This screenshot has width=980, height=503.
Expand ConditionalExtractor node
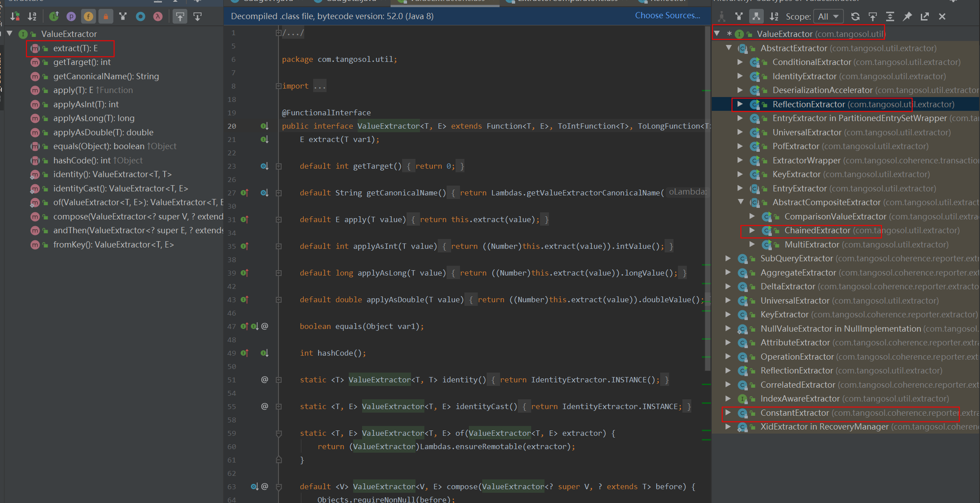(740, 62)
